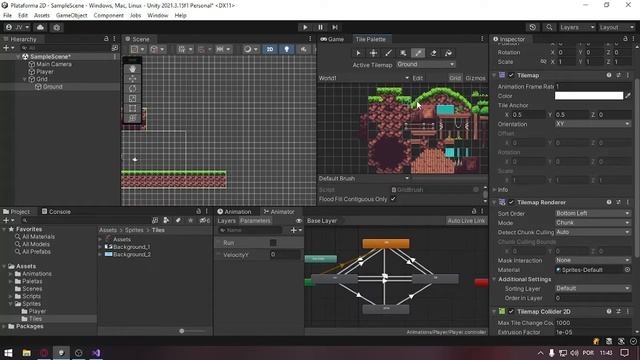
Task: Switch to Animator Layers tab
Action: [x=227, y=221]
